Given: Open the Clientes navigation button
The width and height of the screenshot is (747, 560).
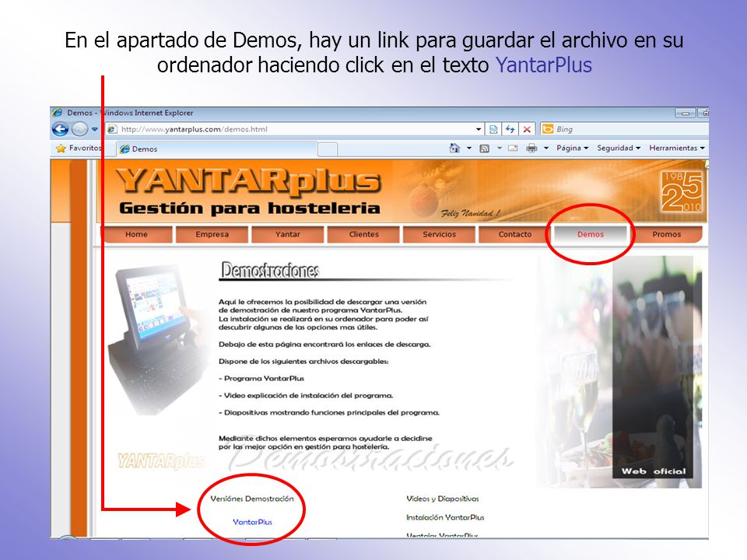Looking at the screenshot, I should 363,234.
